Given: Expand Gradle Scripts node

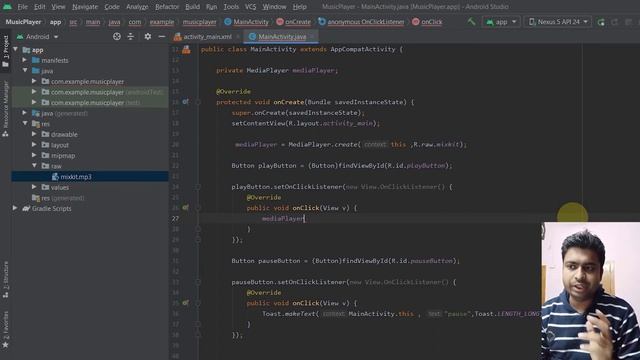Looking at the screenshot, I should coord(16,208).
